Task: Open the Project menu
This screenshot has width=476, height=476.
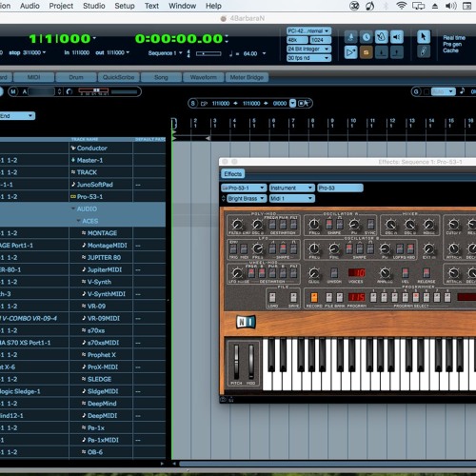Action: pyautogui.click(x=61, y=6)
